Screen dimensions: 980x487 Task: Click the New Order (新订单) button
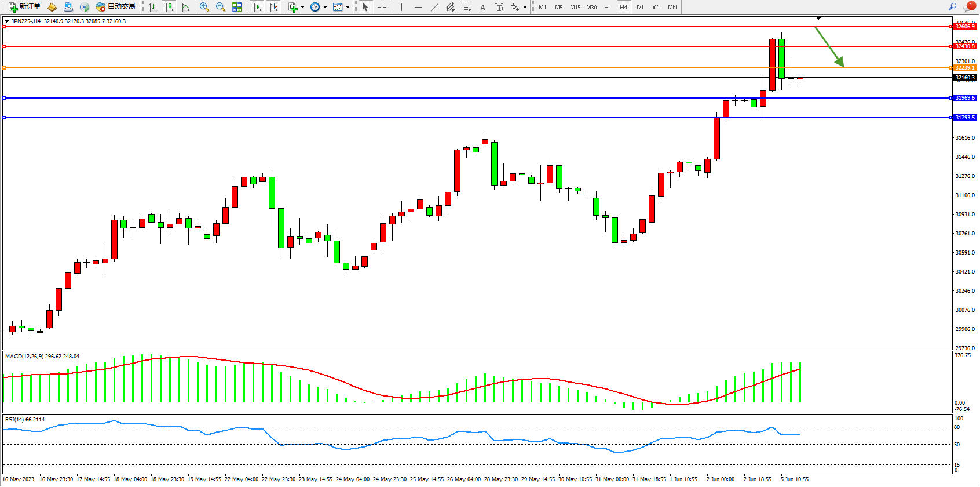(x=24, y=7)
